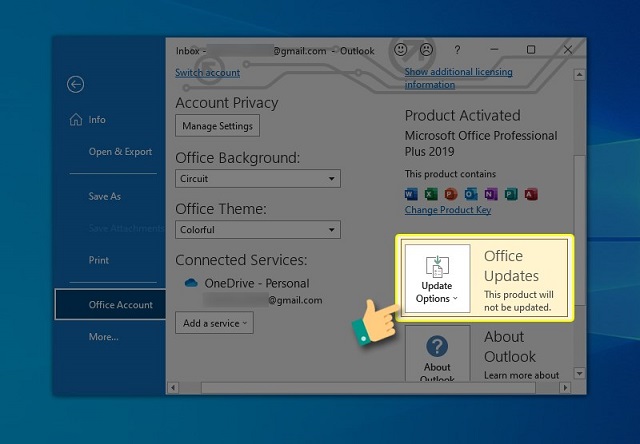This screenshot has width=640, height=444.
Task: Send a frown feedback face icon
Action: coord(427,50)
